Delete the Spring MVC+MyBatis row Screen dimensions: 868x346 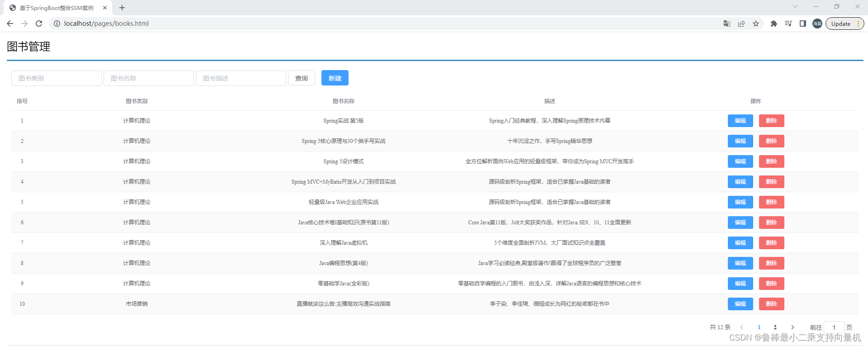[x=772, y=182]
